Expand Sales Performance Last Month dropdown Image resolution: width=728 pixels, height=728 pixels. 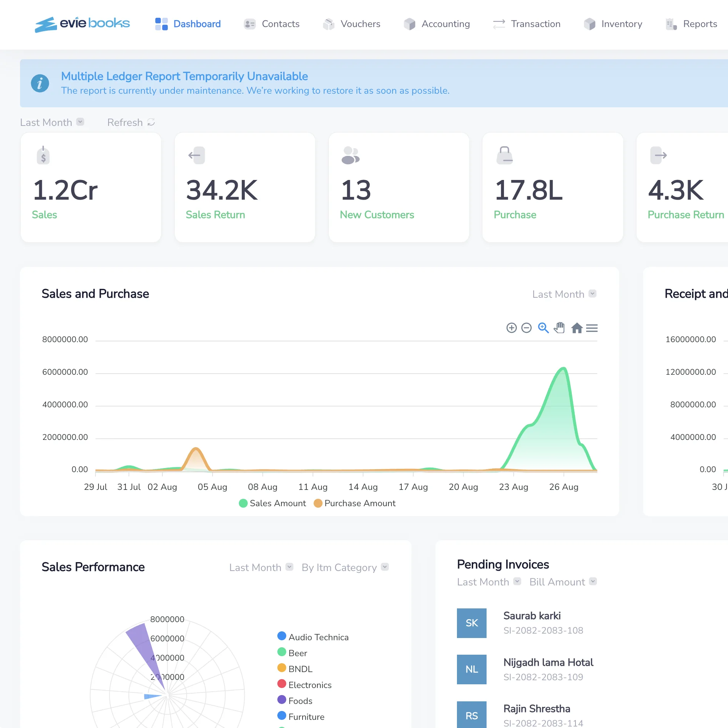pos(261,567)
